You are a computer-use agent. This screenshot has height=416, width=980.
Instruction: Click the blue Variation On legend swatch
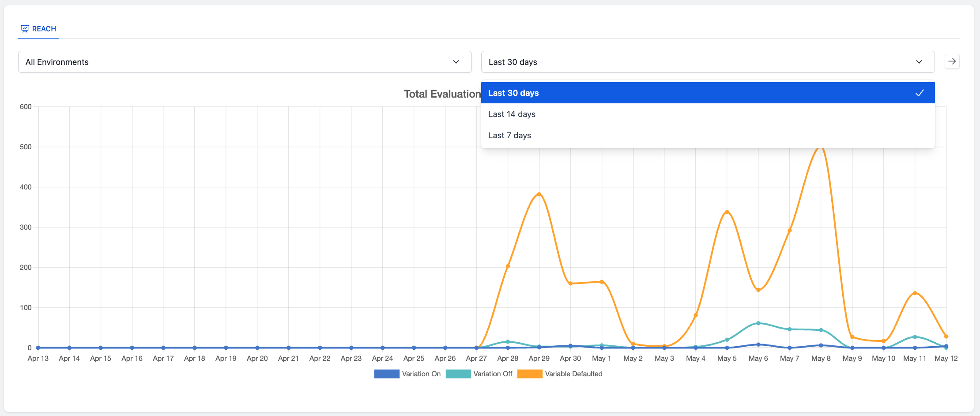[386, 374]
